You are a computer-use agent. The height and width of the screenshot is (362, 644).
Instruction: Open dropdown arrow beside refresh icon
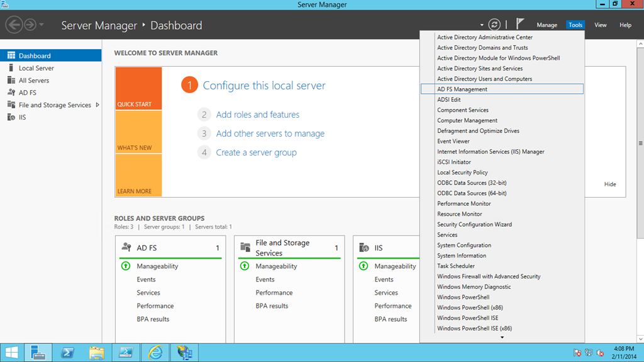click(x=482, y=25)
